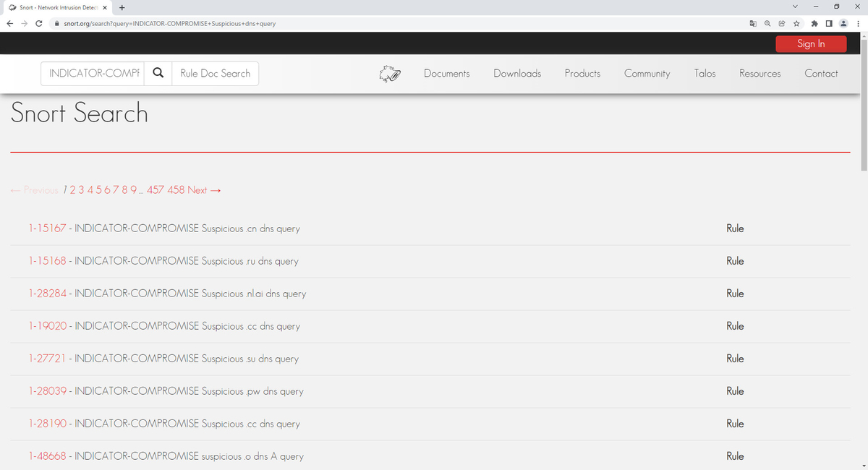Open the tab search chevron
This screenshot has height=470, width=868.
796,7
